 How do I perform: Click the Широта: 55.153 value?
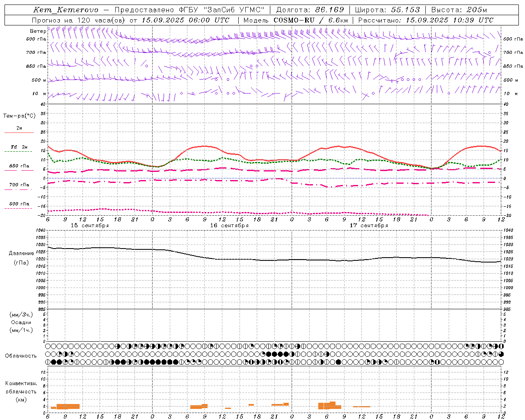(x=387, y=10)
